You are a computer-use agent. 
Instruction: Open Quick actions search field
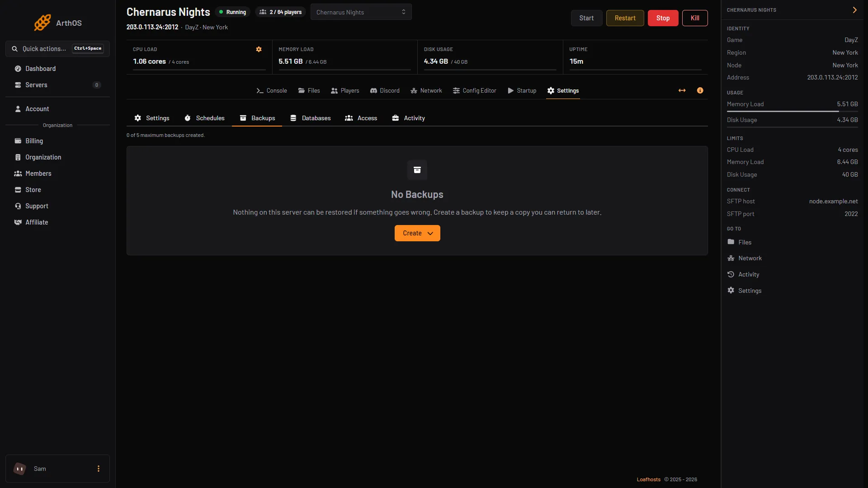(57, 49)
